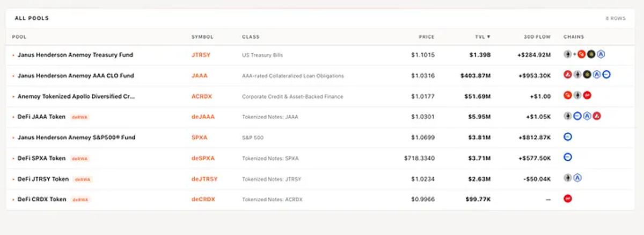This screenshot has height=235, width=644.
Task: Click Arbitrum chain icon in Treasury Fund row
Action: (602, 54)
